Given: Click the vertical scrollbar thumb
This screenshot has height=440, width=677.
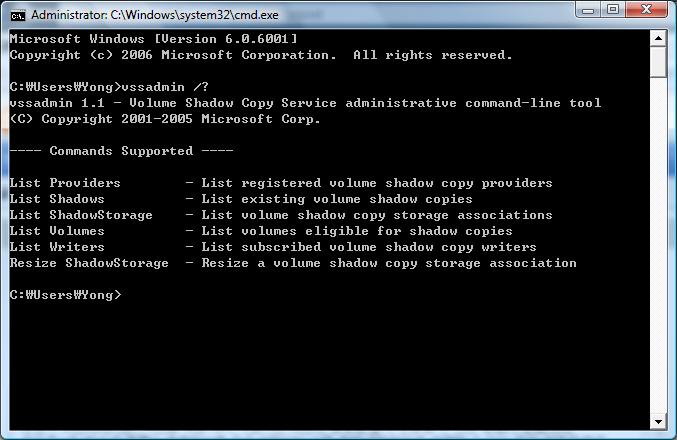Looking at the screenshot, I should [658, 62].
